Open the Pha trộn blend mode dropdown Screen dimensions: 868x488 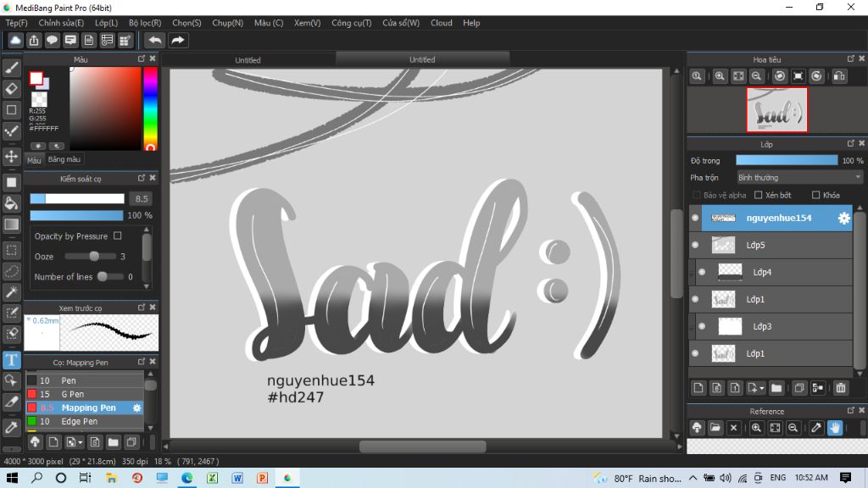click(x=799, y=178)
